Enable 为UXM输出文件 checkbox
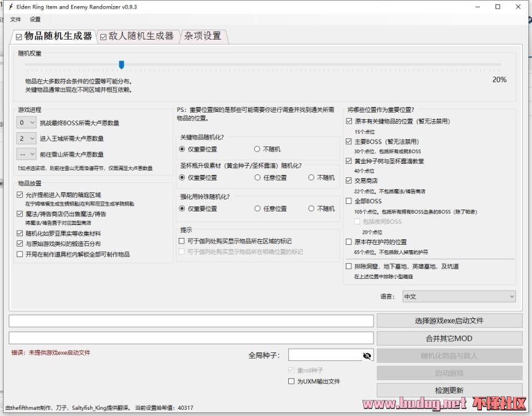The width and height of the screenshot is (532, 416). [x=291, y=381]
